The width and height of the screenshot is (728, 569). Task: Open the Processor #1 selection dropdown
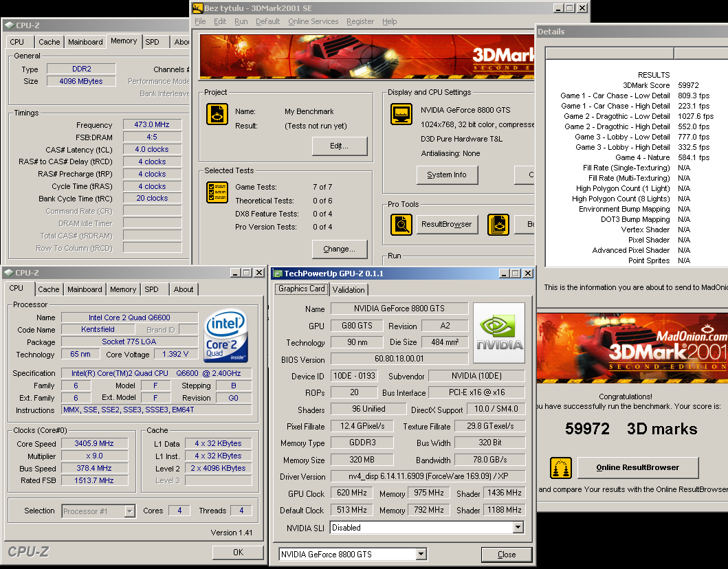pos(129,511)
